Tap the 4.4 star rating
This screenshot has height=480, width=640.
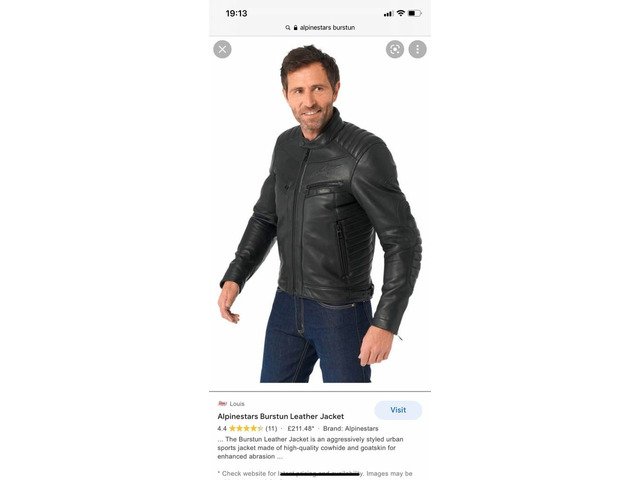point(240,429)
